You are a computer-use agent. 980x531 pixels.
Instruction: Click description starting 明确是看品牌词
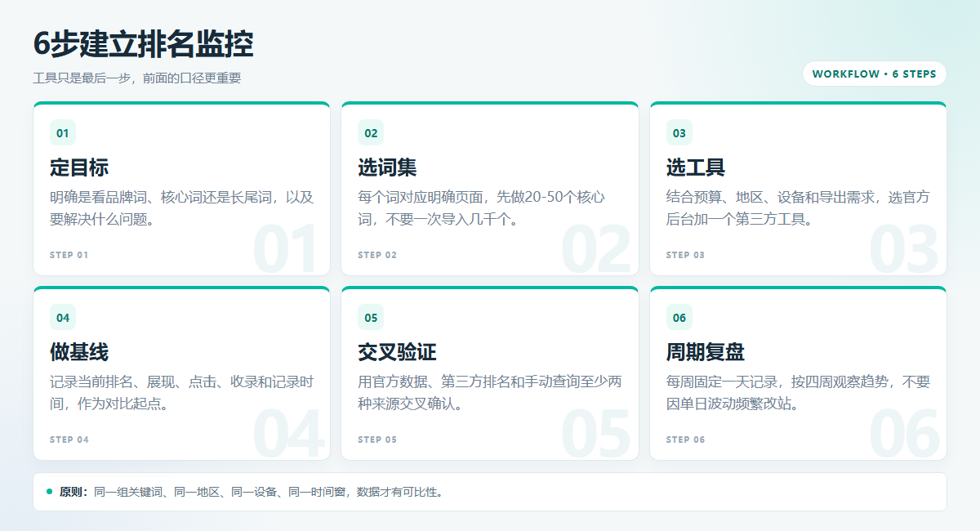click(x=181, y=208)
